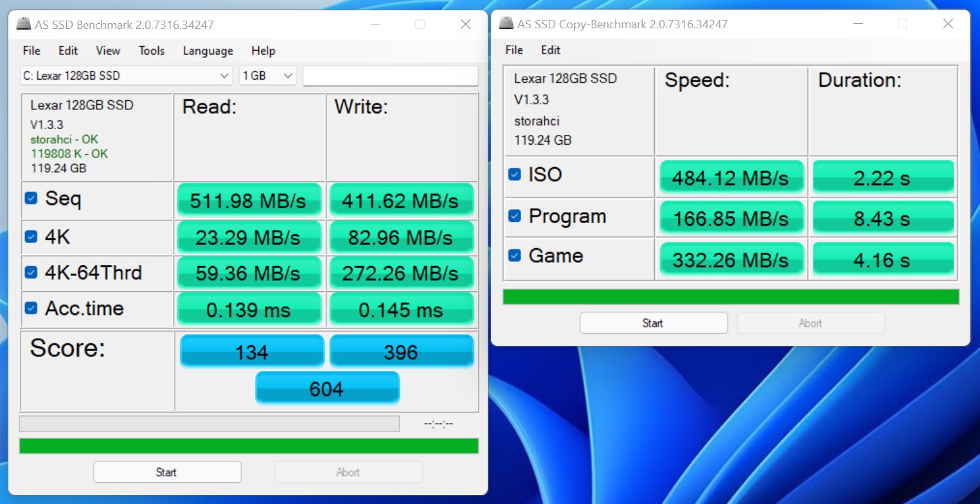Open the drive selection dropdown (C: Lexar)
Viewport: 980px width, 504px height.
pyautogui.click(x=126, y=76)
